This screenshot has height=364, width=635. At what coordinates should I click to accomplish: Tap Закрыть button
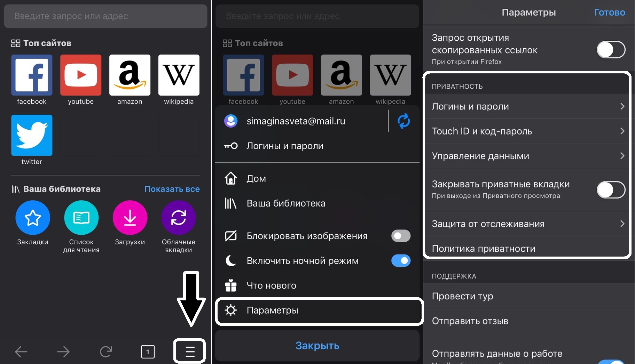click(317, 346)
